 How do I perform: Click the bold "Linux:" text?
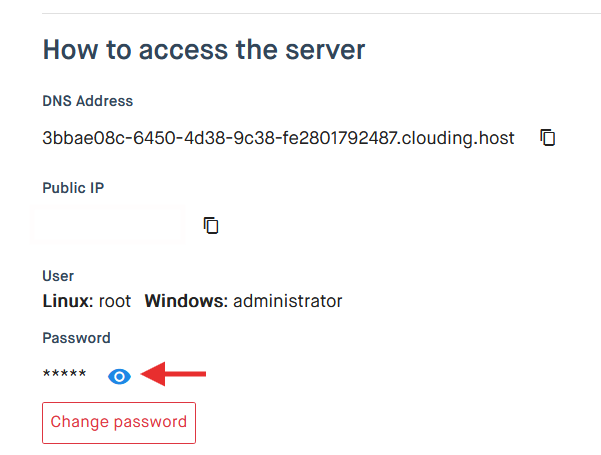(x=68, y=301)
